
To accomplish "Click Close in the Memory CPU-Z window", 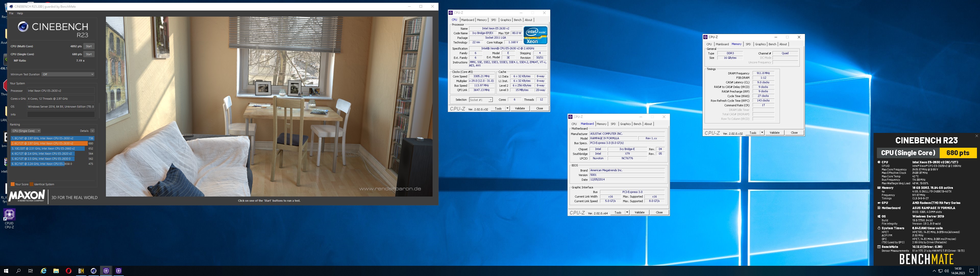I will (x=794, y=133).
